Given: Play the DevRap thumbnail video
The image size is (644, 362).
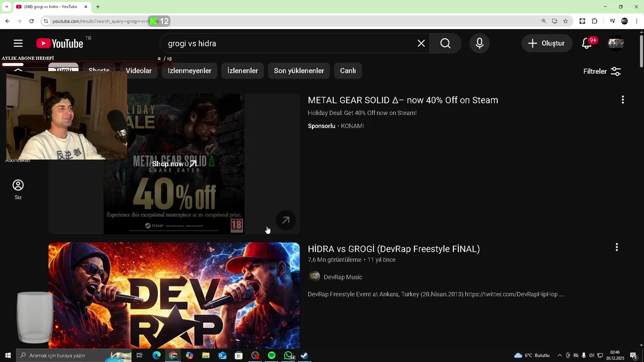Looking at the screenshot, I should click(174, 296).
